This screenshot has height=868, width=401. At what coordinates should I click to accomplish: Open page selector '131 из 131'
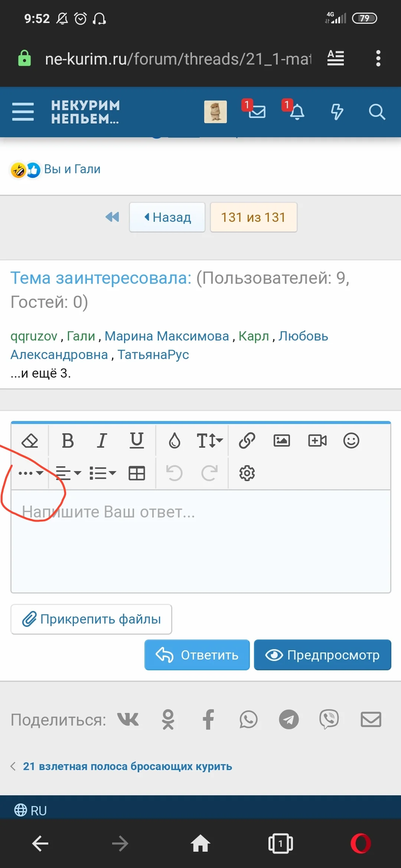point(254,217)
